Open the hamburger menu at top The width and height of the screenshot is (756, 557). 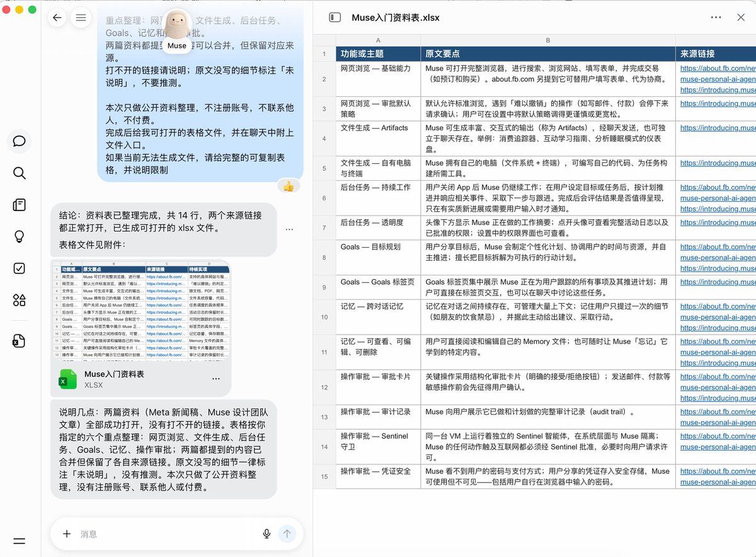[81, 18]
